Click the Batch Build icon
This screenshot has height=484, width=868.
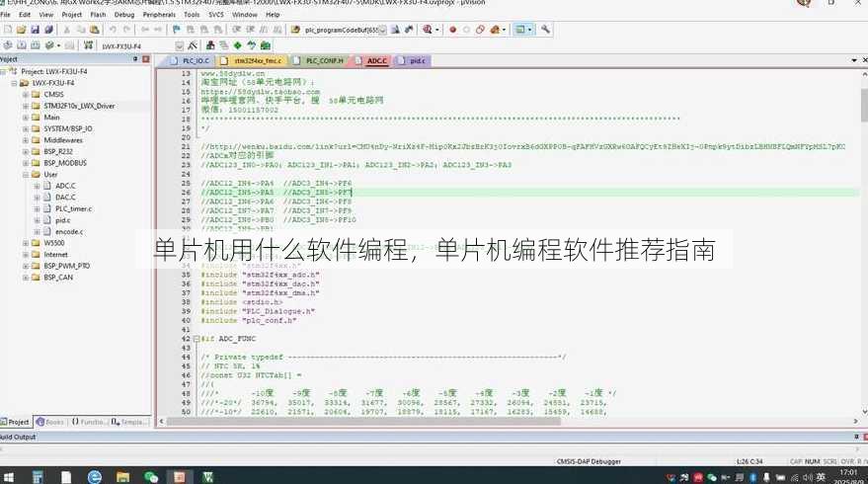[x=49, y=45]
